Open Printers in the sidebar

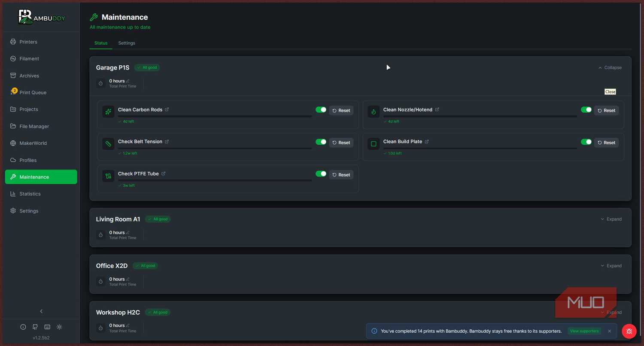coord(41,42)
